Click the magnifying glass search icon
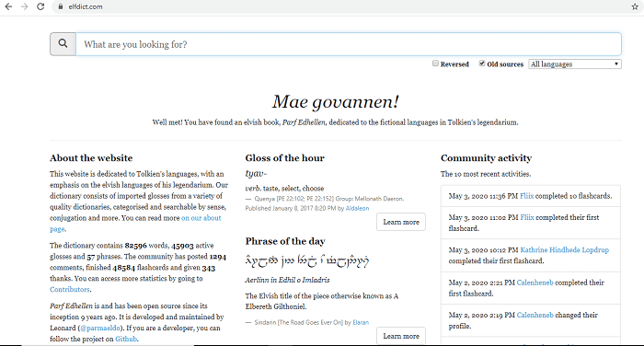Viewport: 644px width, 346px height. pyautogui.click(x=63, y=44)
